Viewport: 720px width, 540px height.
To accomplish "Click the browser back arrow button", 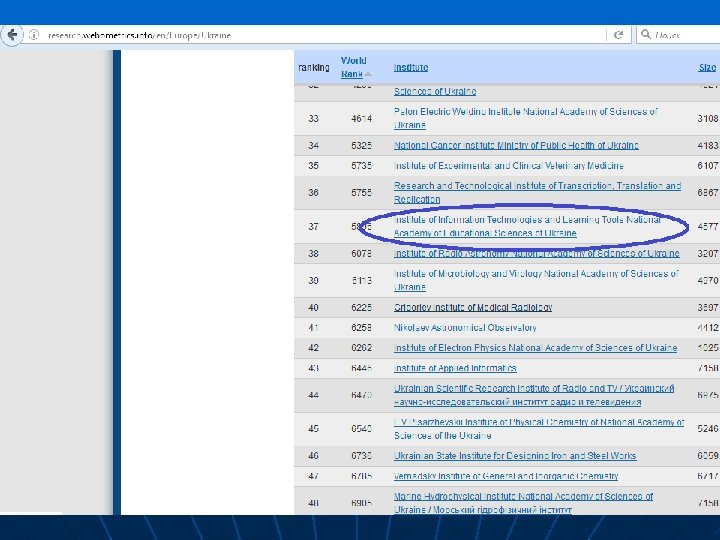I will [x=12, y=35].
